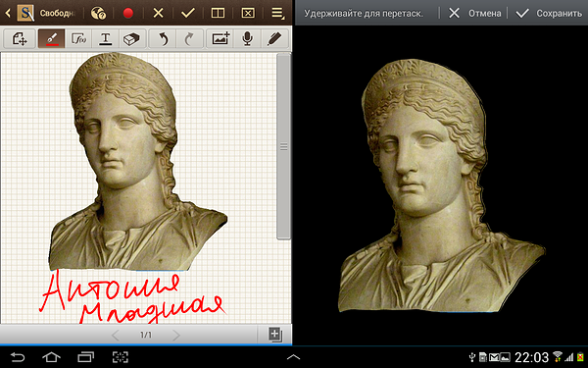Go to the previous note page

pyautogui.click(x=116, y=335)
